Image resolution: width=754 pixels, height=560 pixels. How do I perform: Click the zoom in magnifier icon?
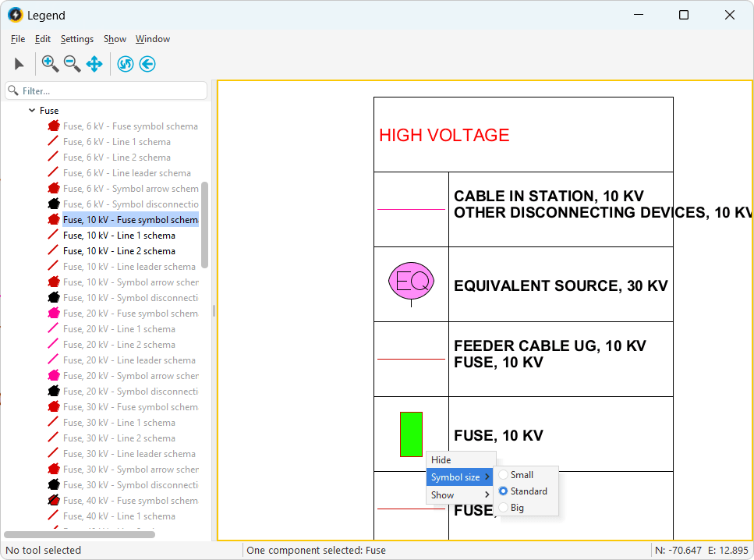pos(50,64)
